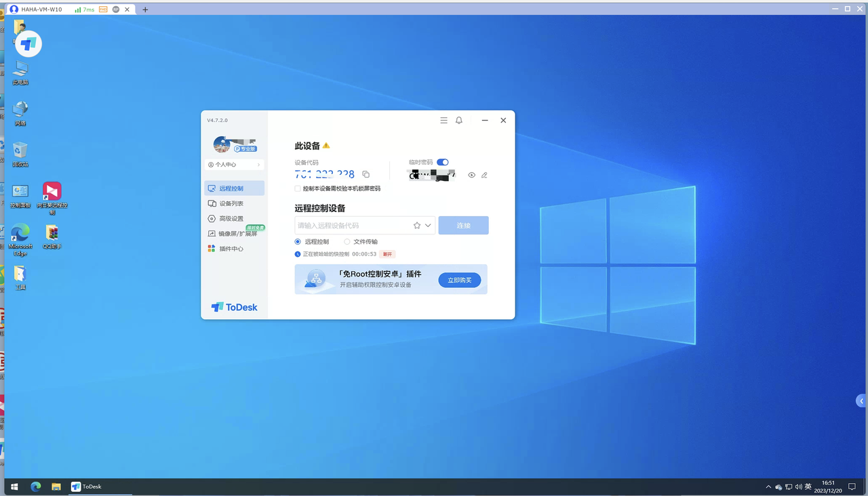
Task: Open 镜像屏/扩展屏 sidebar tab
Action: (235, 234)
